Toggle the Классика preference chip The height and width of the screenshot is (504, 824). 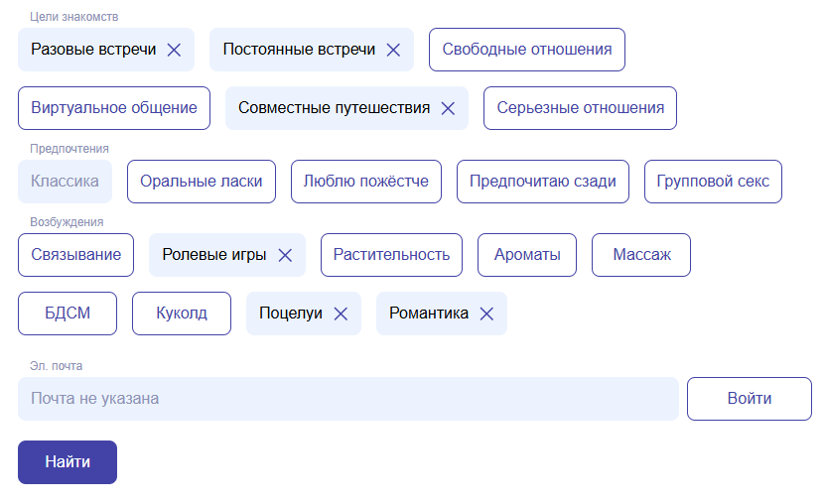coord(65,182)
